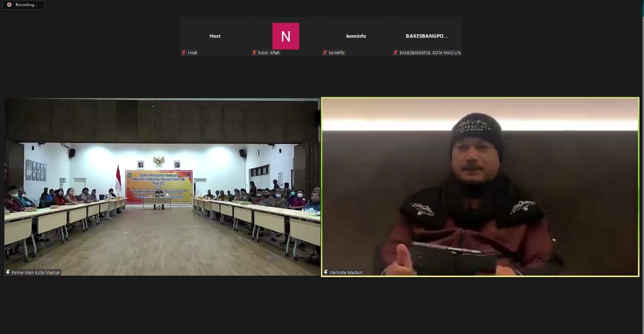This screenshot has height=334, width=644.
Task: Click the Recording... status label
Action: tap(26, 5)
